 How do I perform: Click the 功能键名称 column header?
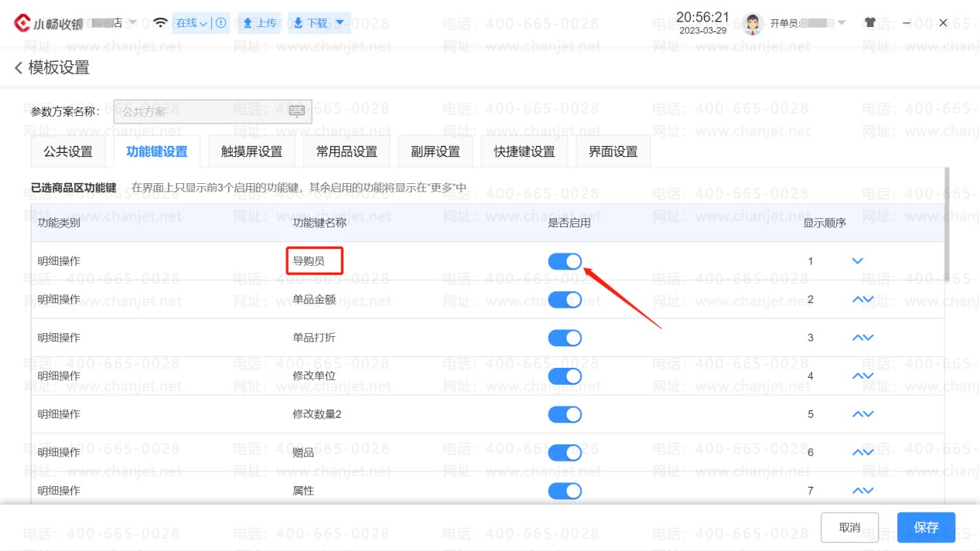point(319,223)
